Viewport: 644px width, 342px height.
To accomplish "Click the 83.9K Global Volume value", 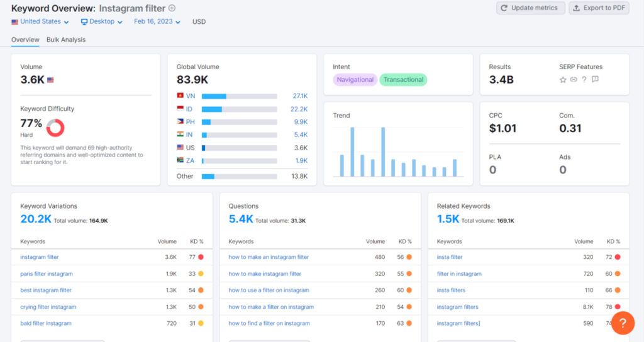I will pyautogui.click(x=192, y=80).
